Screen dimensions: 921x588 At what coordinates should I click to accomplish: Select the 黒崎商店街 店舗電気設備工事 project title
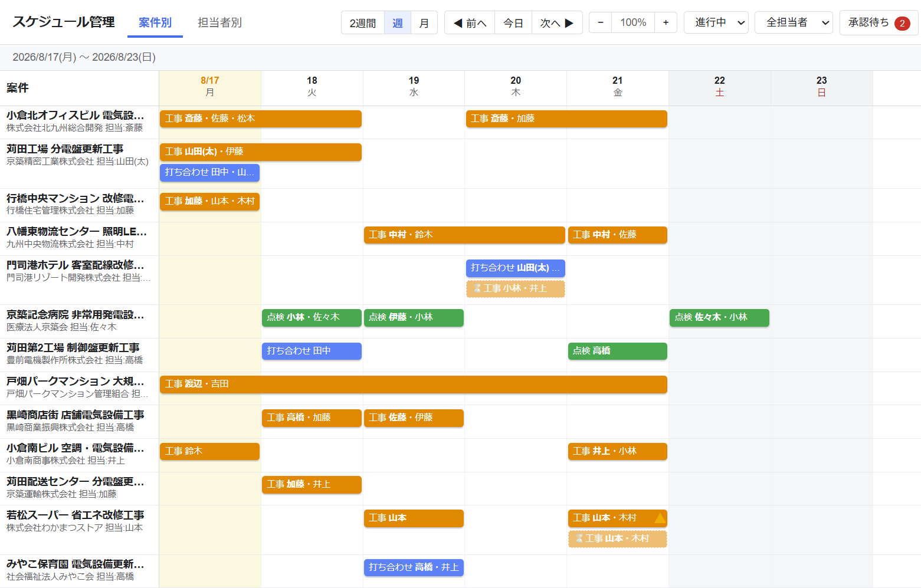(x=75, y=415)
